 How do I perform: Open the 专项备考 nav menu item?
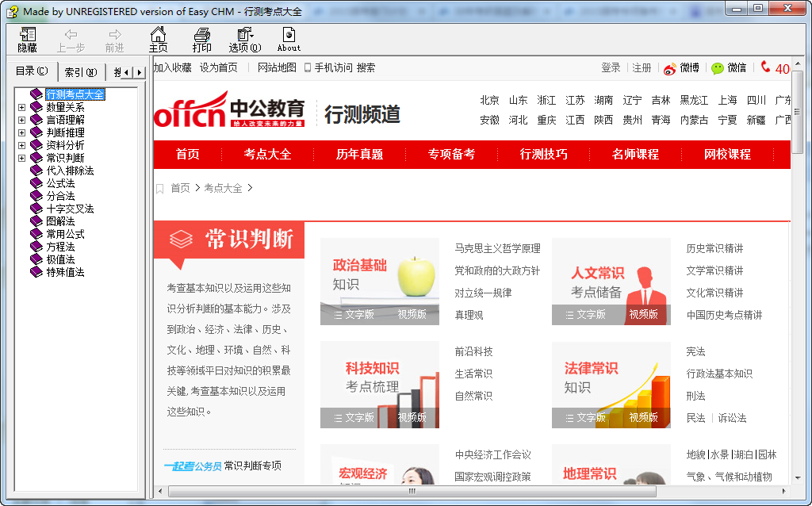click(451, 155)
